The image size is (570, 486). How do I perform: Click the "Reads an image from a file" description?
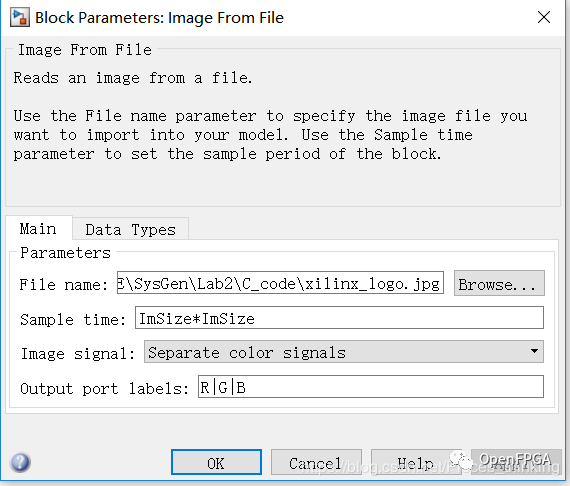(133, 78)
